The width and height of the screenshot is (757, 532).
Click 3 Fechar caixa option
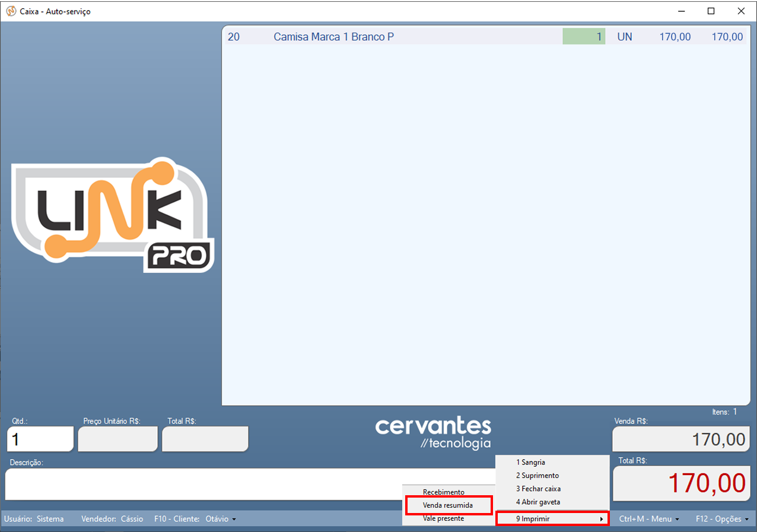click(x=538, y=489)
